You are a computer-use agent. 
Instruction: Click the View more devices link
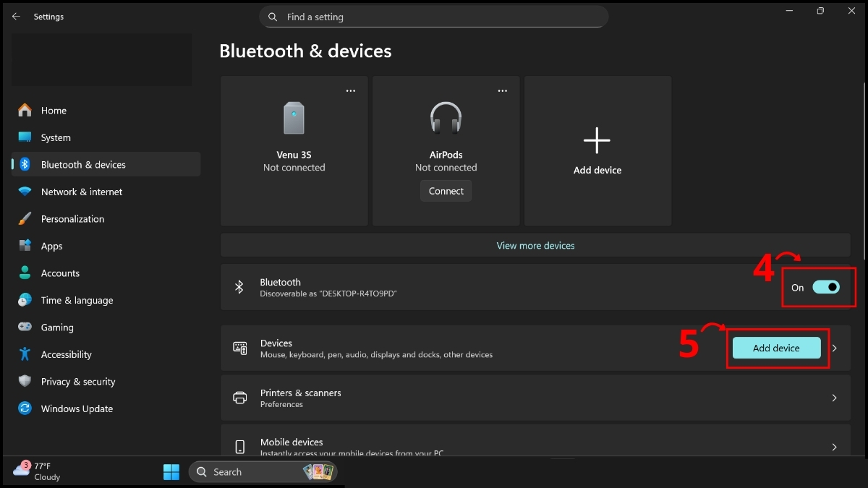pyautogui.click(x=535, y=246)
